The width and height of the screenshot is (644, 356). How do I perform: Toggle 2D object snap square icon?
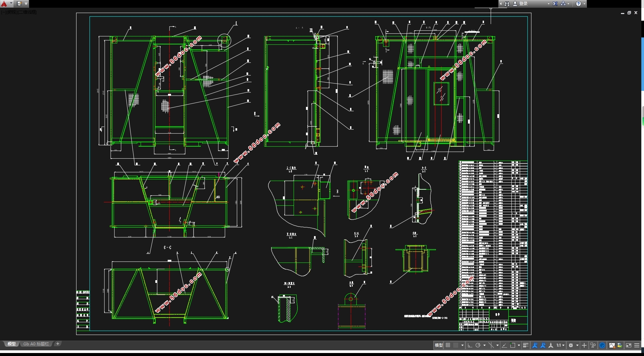512,345
